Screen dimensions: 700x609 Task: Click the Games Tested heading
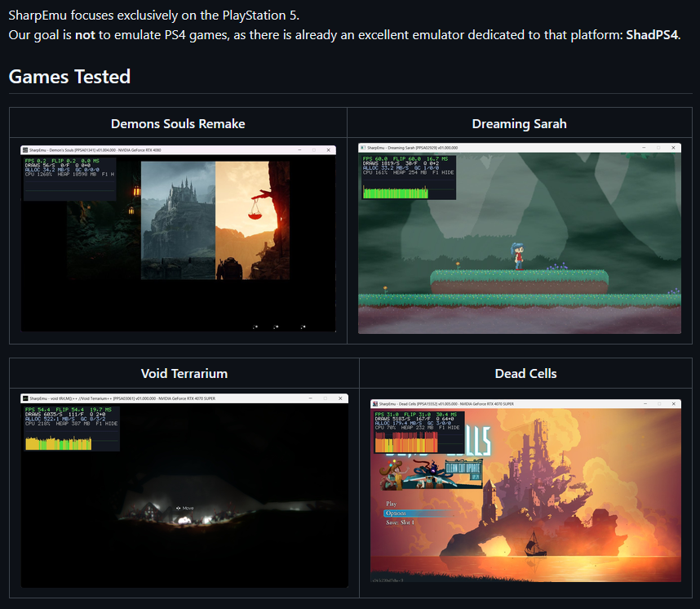69,77
